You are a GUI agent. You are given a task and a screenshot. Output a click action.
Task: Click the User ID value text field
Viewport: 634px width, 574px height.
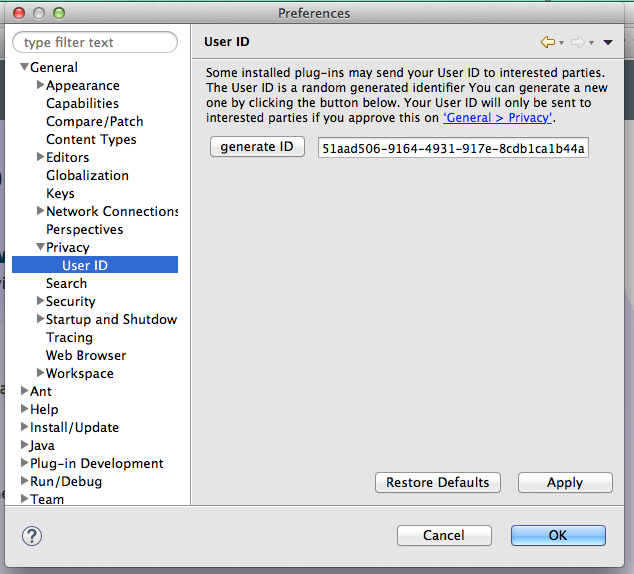453,148
